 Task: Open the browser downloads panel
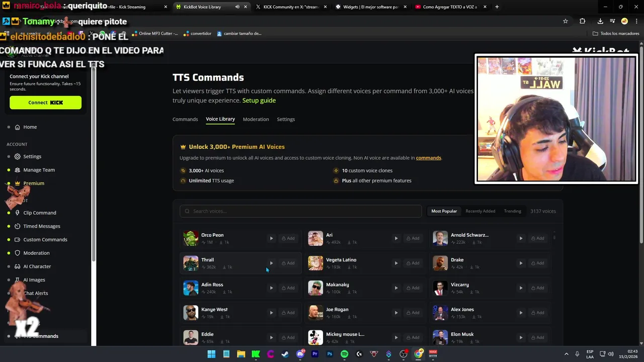600,21
